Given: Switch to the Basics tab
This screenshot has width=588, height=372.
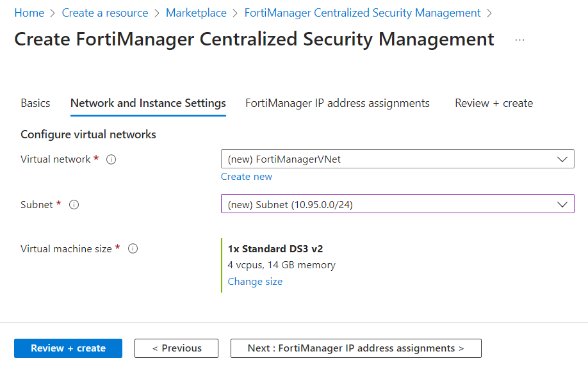Looking at the screenshot, I should pos(35,103).
